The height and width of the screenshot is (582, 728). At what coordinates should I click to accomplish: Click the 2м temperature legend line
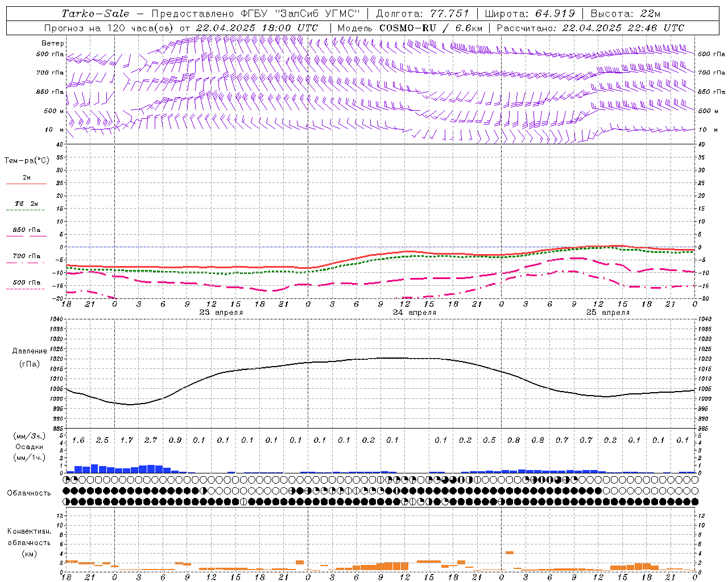[26, 184]
